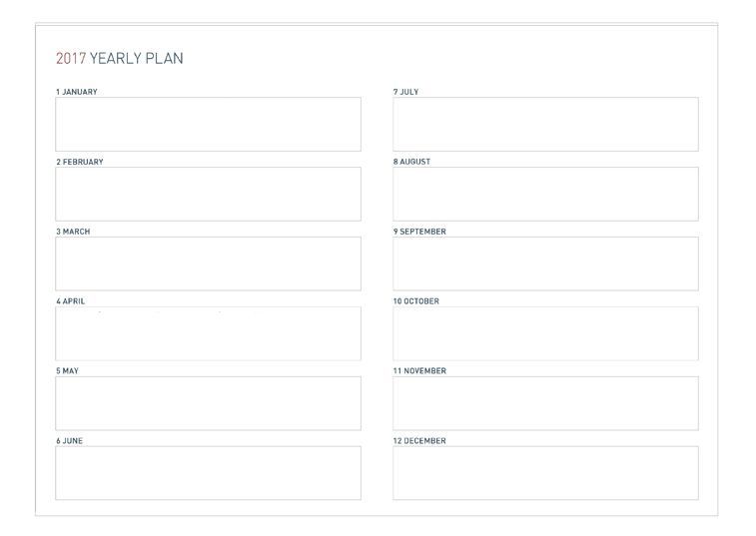The width and height of the screenshot is (756, 536).
Task: Click the '7 JULY' heading label
Action: pos(405,92)
